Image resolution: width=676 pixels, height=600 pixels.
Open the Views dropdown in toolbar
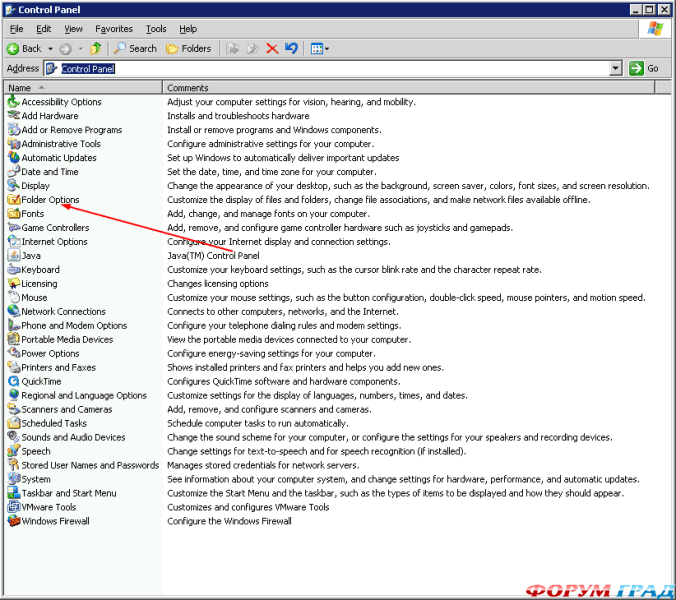pos(320,48)
